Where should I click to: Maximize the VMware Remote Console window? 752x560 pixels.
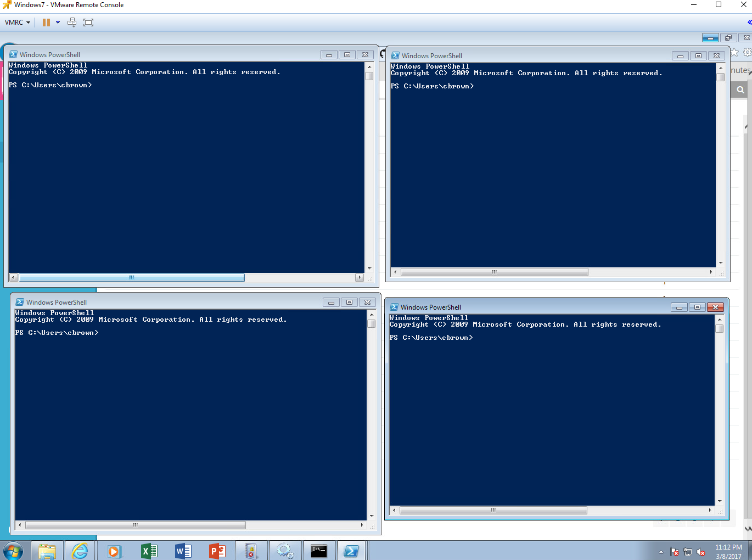point(719,5)
